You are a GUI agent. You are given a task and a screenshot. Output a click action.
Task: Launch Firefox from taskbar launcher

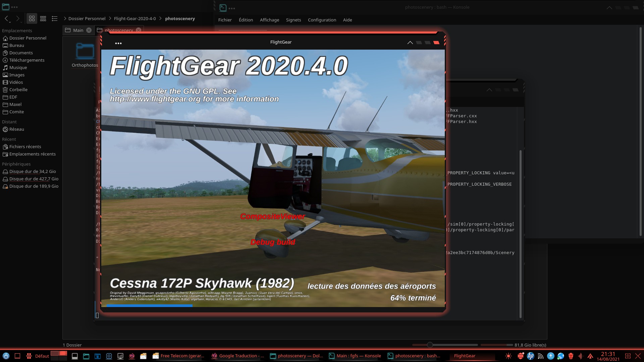[x=132, y=356]
